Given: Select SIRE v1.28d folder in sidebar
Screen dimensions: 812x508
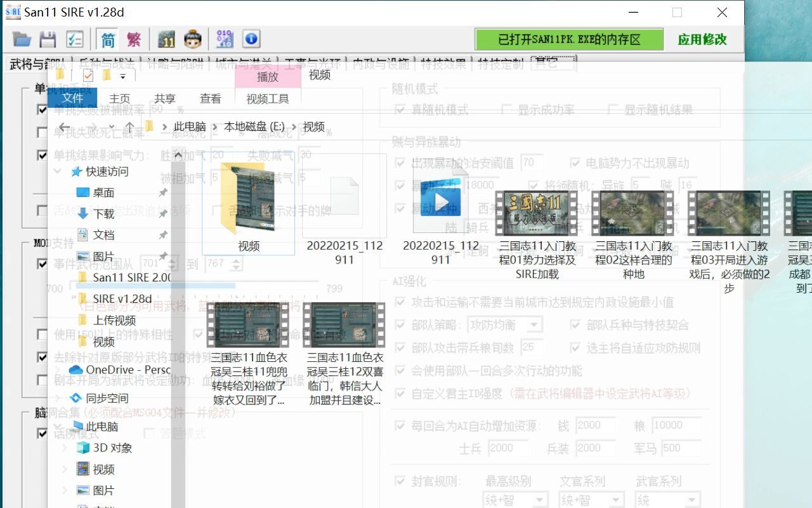Looking at the screenshot, I should [x=115, y=298].
